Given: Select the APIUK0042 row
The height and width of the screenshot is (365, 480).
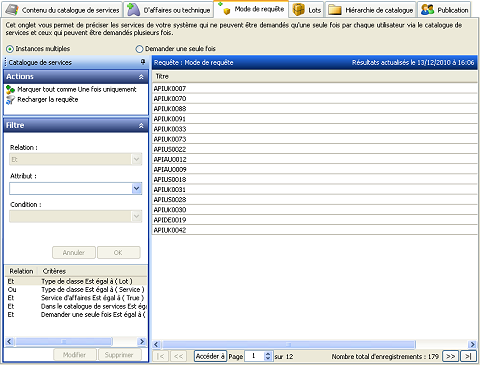Looking at the screenshot, I should (315, 230).
